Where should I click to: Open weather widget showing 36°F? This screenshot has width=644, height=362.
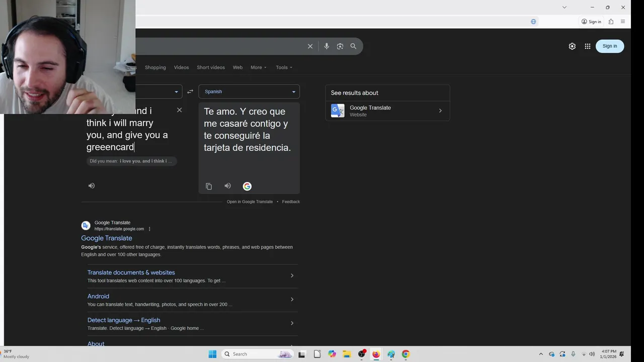pyautogui.click(x=15, y=354)
